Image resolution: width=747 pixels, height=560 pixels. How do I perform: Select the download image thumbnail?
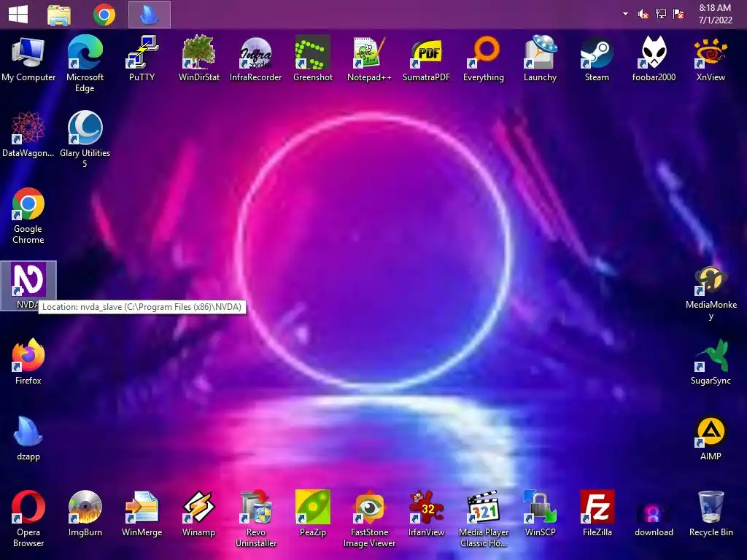click(654, 518)
